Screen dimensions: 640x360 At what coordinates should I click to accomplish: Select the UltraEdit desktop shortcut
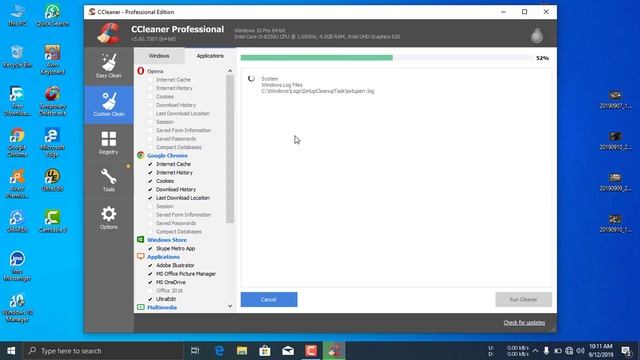coord(52,180)
